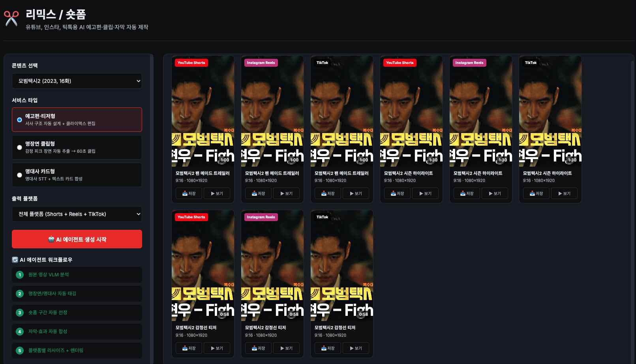Screen dimensions: 636x364
Task: Open the TikTok 감정선 티저 thumbnail
Action: pos(342,265)
